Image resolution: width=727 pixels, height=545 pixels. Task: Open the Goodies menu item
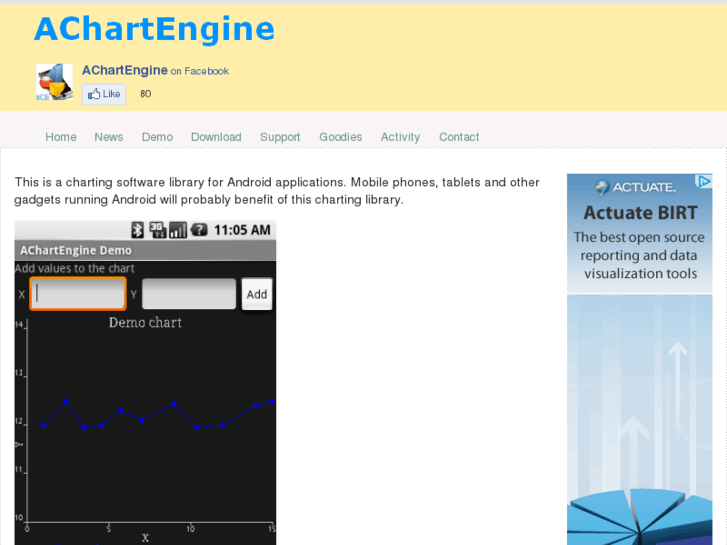pyautogui.click(x=340, y=137)
